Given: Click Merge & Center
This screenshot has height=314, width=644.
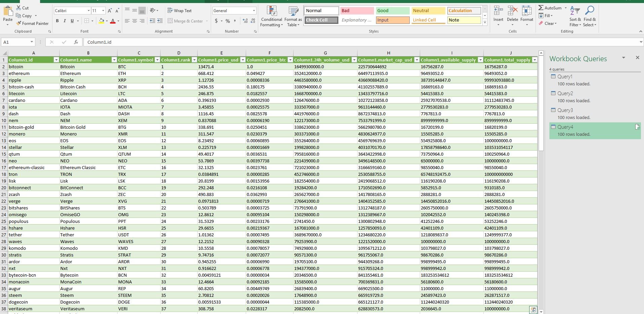Looking at the screenshot, I should click(x=185, y=21).
